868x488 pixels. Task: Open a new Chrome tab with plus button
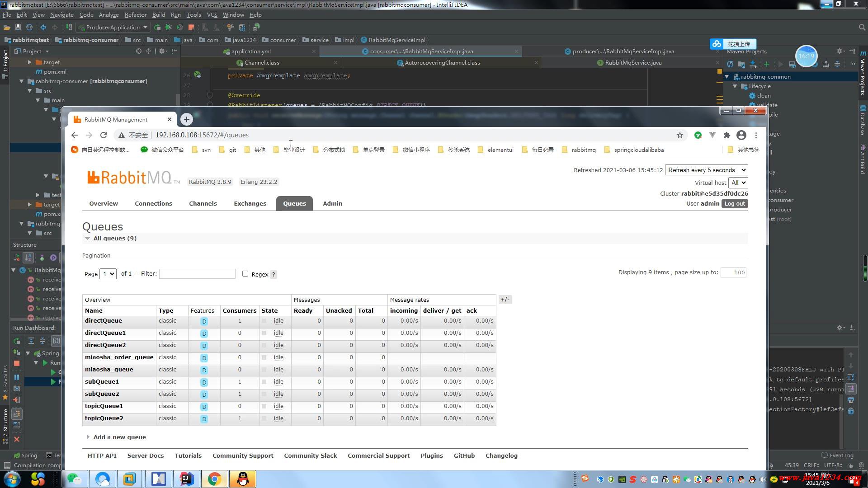186,119
